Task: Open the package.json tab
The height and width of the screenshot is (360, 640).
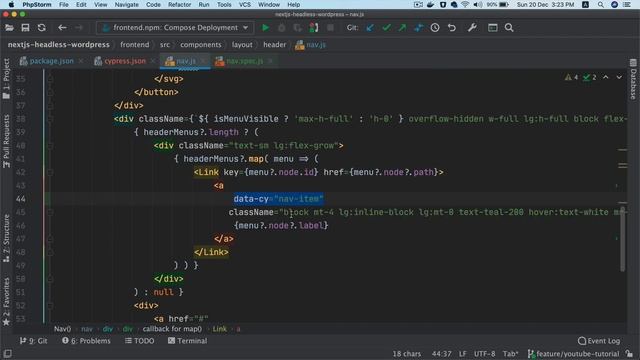Action: 51,61
